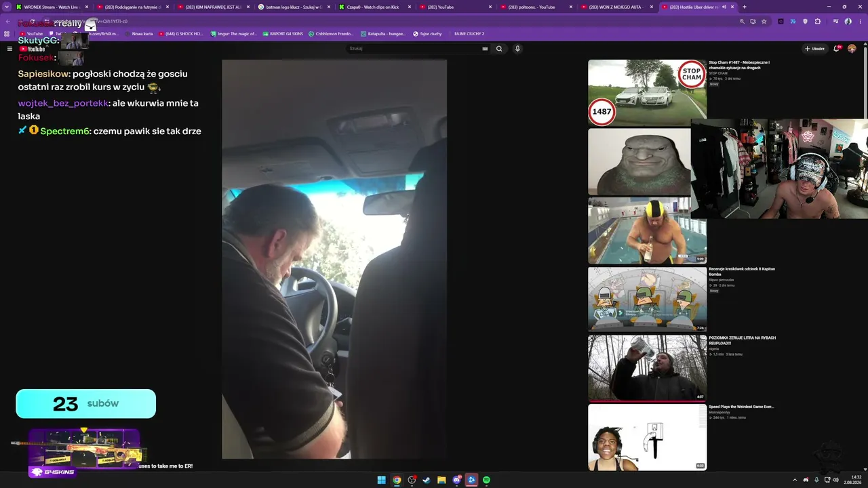Viewport: 868px width, 488px height.
Task: Open the browser extensions puzzle icon
Action: [x=817, y=21]
